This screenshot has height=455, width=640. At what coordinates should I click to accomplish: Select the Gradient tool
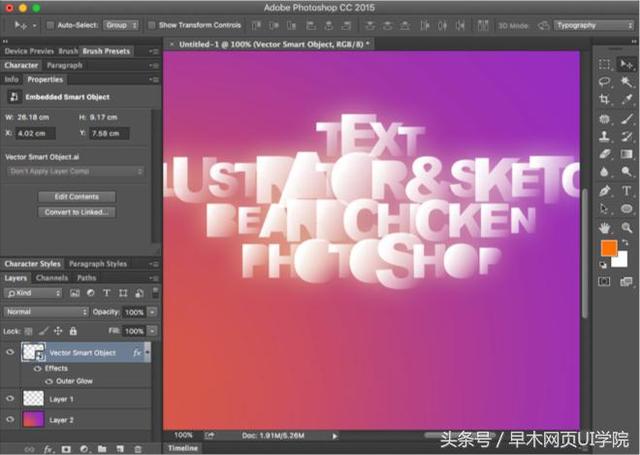coord(627,154)
